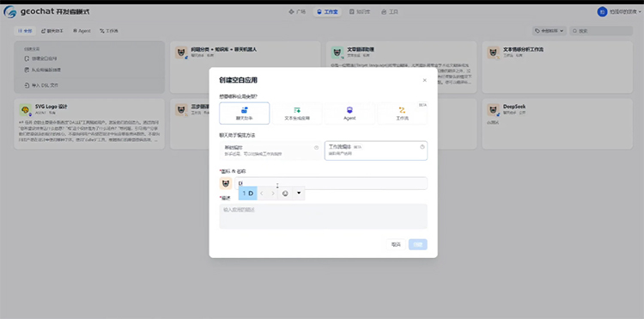Choose the basic orchestration method option
The width and height of the screenshot is (644, 319).
coord(270,150)
